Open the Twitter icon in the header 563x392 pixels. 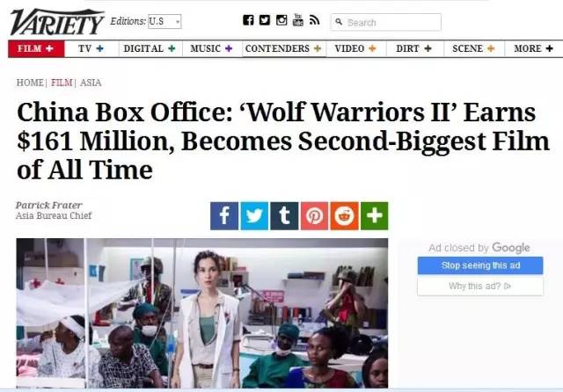(265, 20)
